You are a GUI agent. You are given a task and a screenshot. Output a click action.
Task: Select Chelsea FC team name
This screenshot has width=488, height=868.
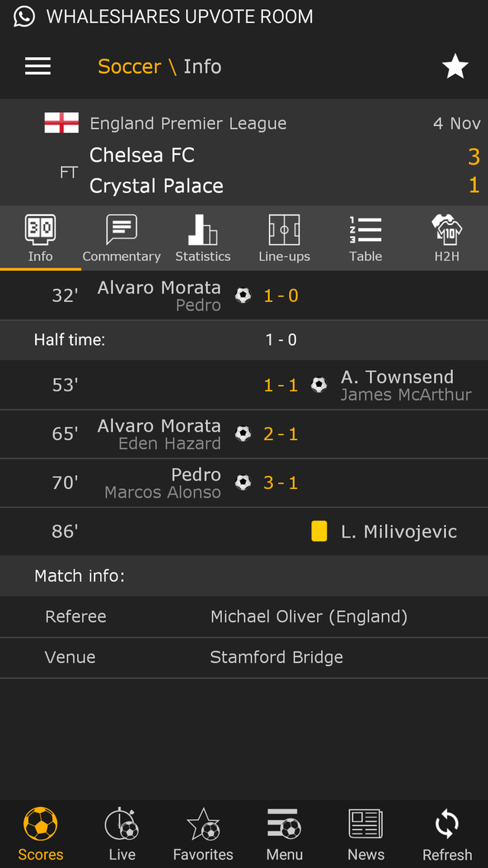point(142,156)
